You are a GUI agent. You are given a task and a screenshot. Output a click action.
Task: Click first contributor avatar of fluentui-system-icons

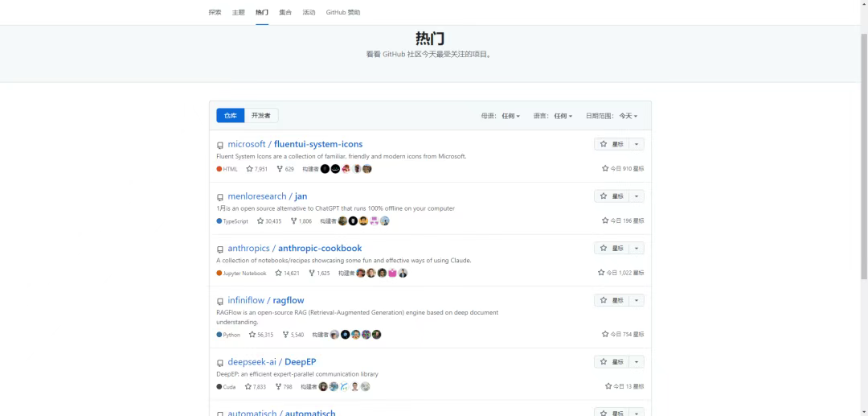click(x=325, y=169)
